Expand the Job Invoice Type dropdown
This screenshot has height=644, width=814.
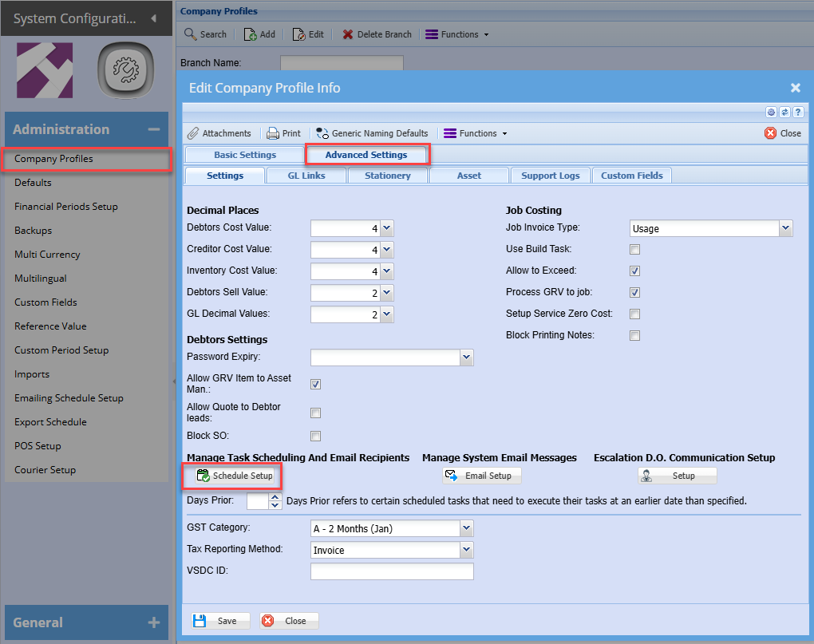click(785, 229)
